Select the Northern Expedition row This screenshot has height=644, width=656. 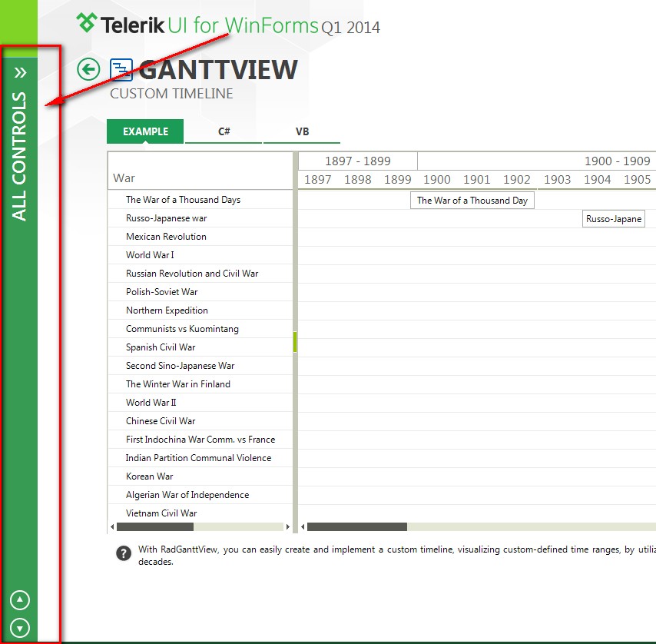click(200, 310)
